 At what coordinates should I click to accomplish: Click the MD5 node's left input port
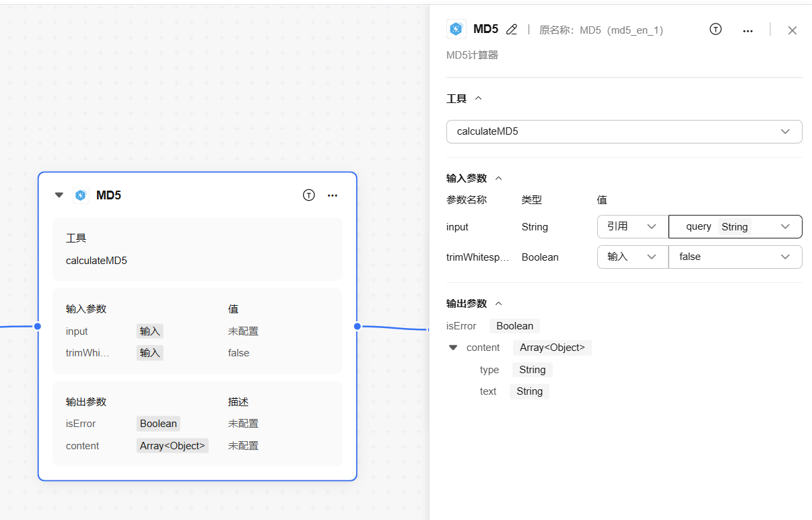(38, 326)
